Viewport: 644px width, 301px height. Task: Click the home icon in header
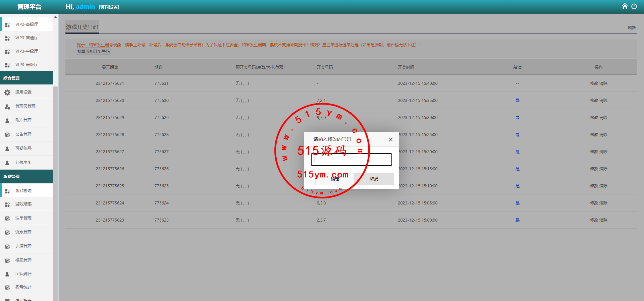625,6
